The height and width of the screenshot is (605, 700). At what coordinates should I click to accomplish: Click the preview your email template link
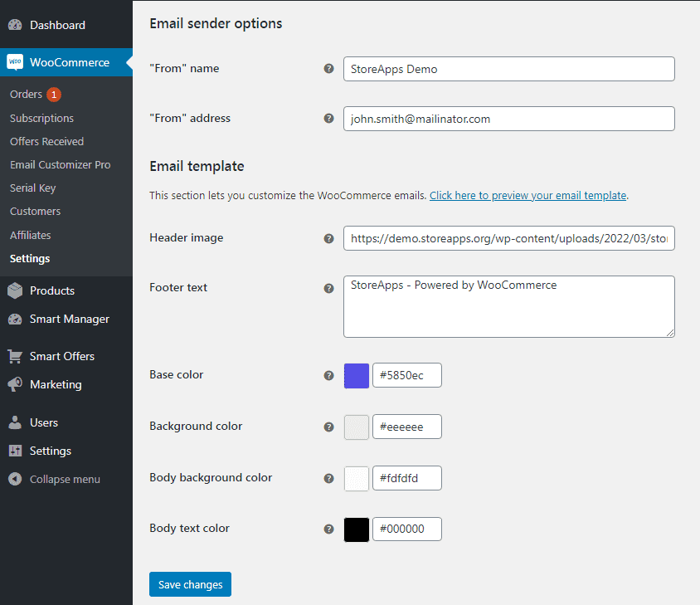tap(527, 195)
